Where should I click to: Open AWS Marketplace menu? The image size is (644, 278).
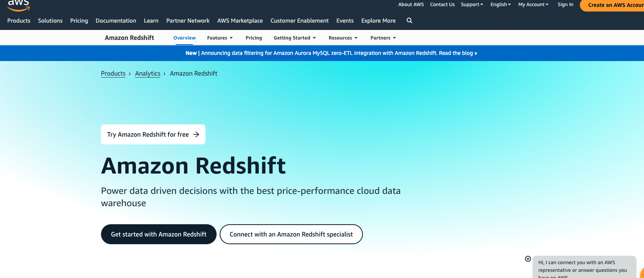pos(240,21)
